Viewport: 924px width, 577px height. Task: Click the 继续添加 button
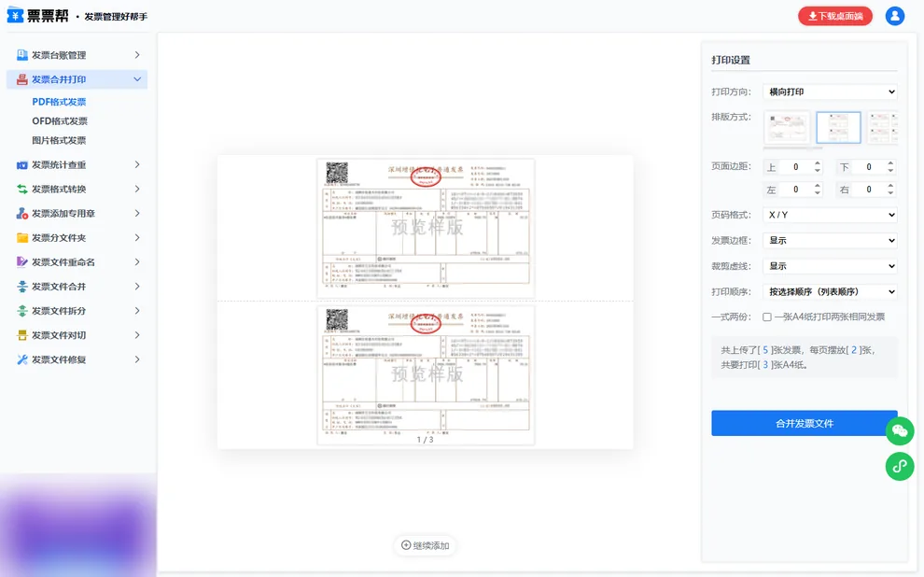coord(425,546)
